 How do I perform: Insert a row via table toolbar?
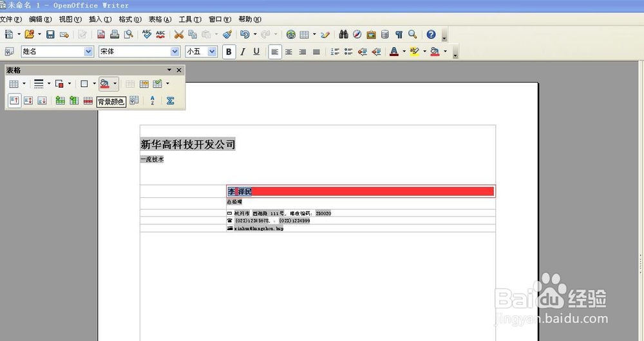click(61, 101)
